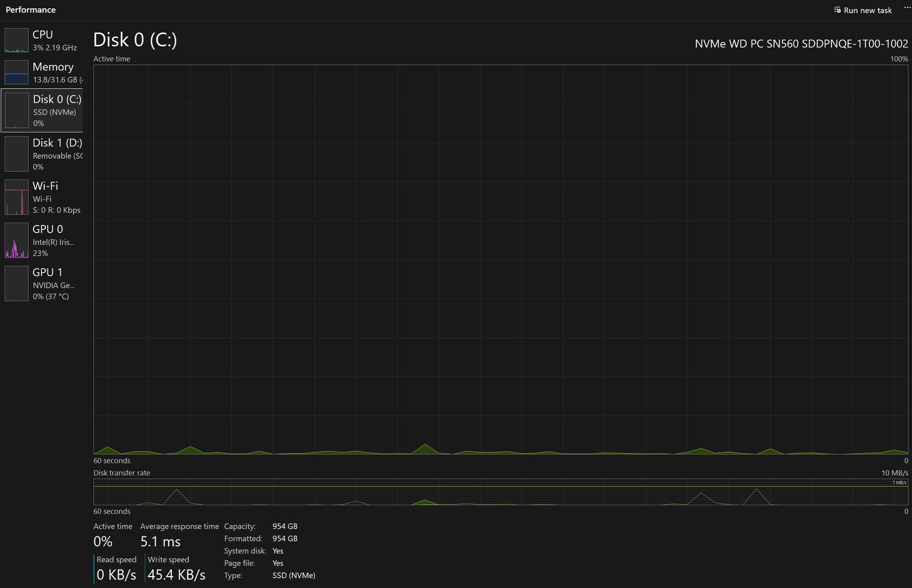The width and height of the screenshot is (912, 588).
Task: Click the CPU mini graph thumbnail
Action: pyautogui.click(x=16, y=40)
